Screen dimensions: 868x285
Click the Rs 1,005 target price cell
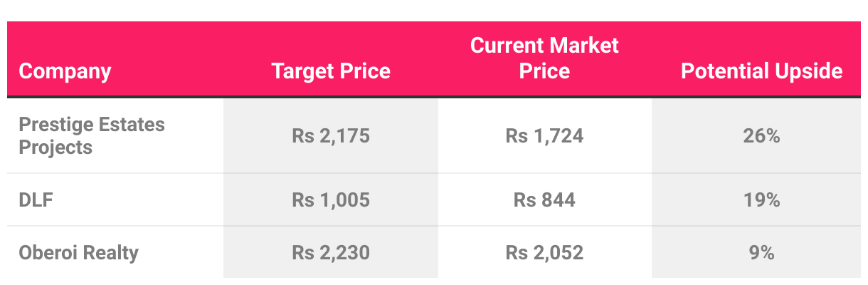(x=331, y=200)
